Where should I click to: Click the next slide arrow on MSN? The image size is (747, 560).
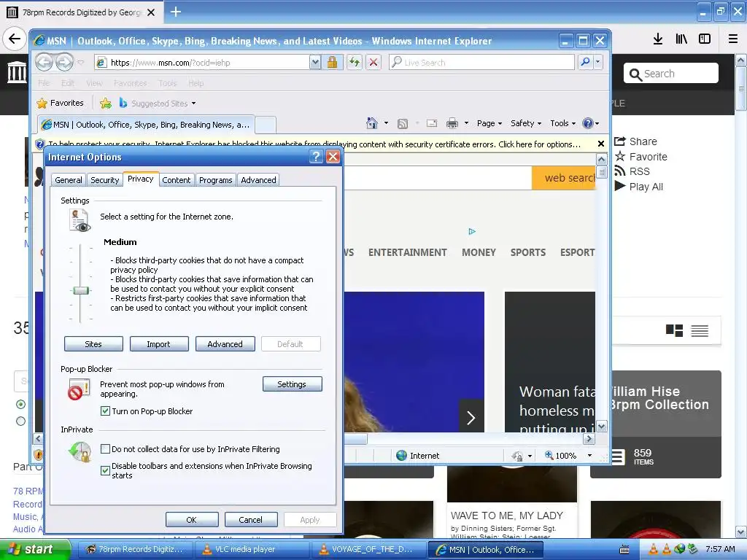pos(471,418)
